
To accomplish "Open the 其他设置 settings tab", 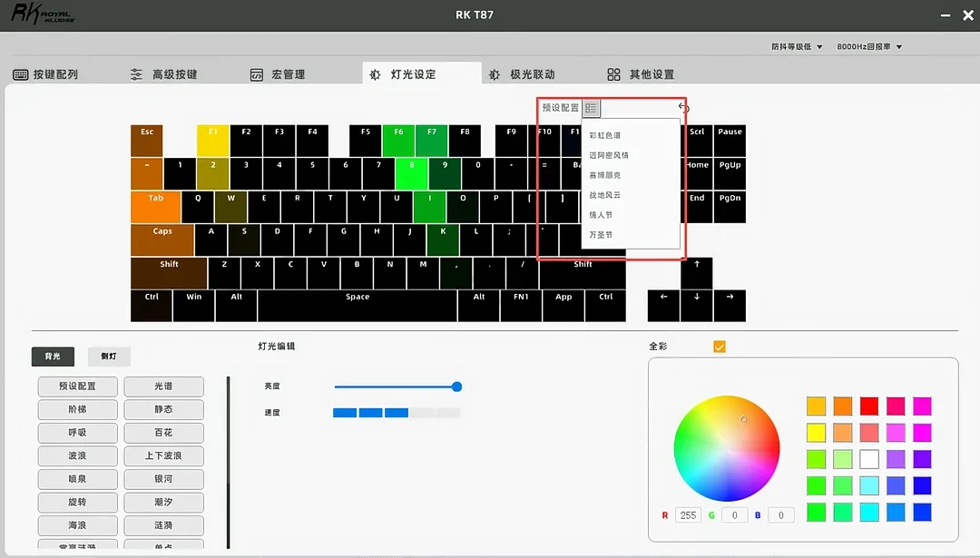I will coord(642,74).
